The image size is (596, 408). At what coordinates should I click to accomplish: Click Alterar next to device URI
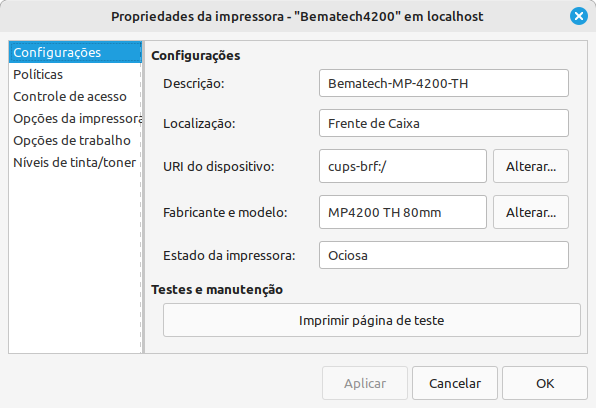point(531,166)
